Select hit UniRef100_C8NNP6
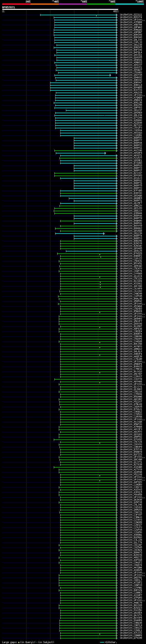The height and width of the screenshot is (644, 146). point(131,635)
